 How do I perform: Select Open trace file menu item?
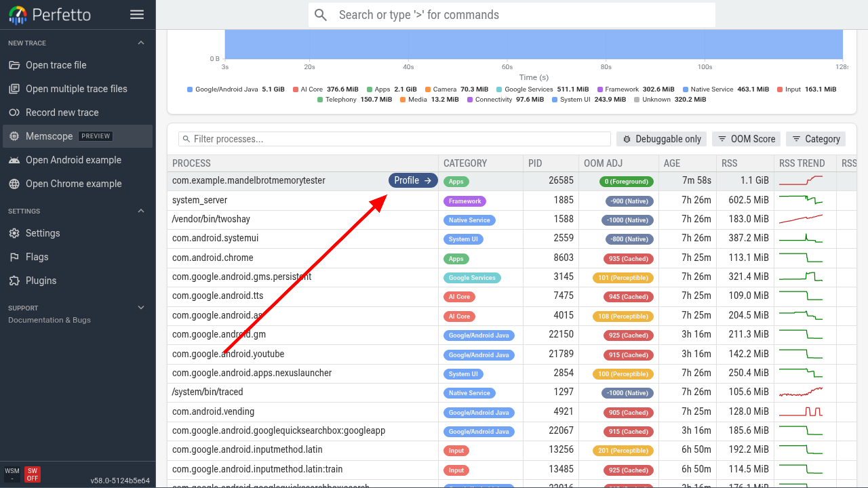click(x=77, y=65)
